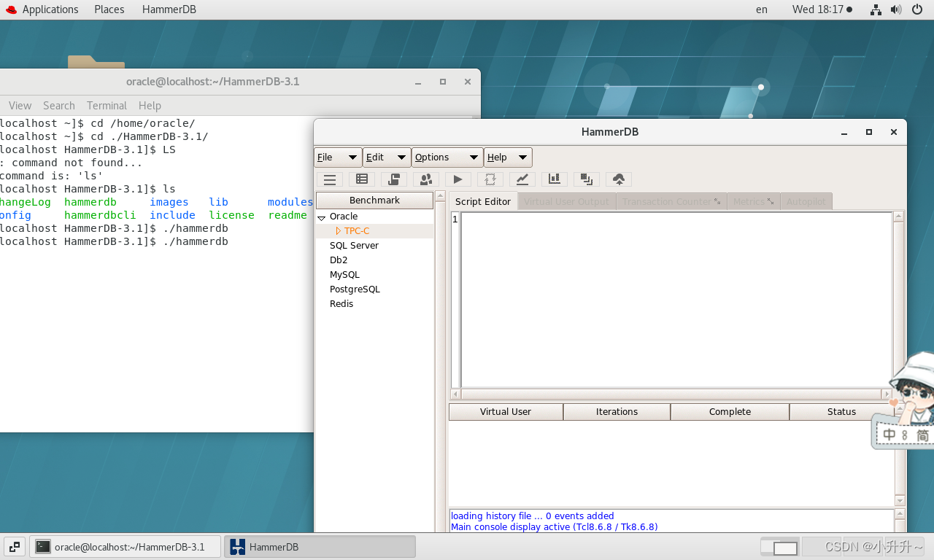The height and width of the screenshot is (560, 934).
Task: Open the Transactions Counter graph icon
Action: coord(522,179)
